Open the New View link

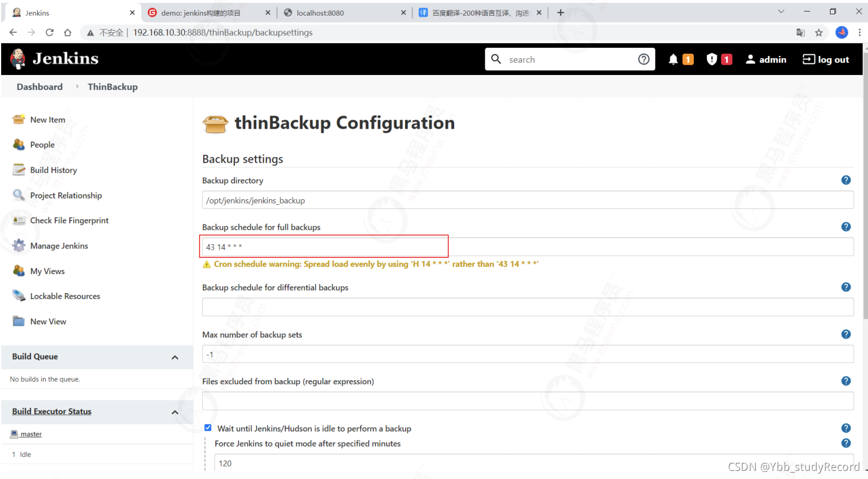click(48, 321)
